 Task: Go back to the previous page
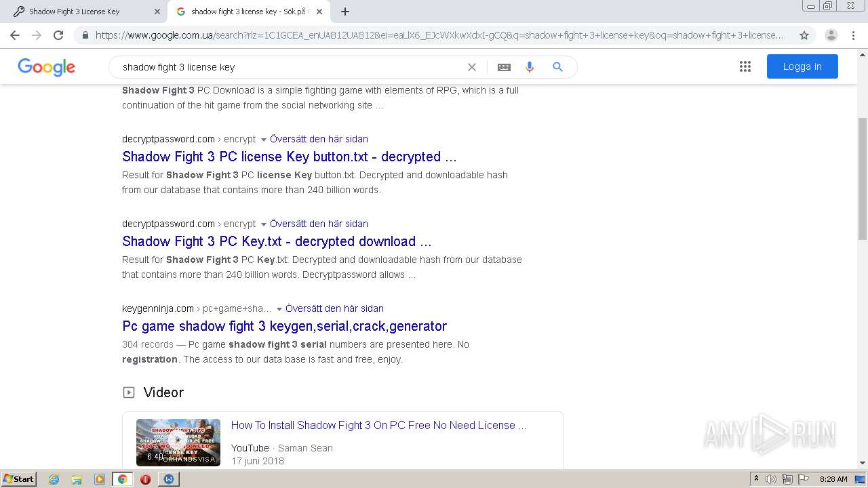click(15, 35)
